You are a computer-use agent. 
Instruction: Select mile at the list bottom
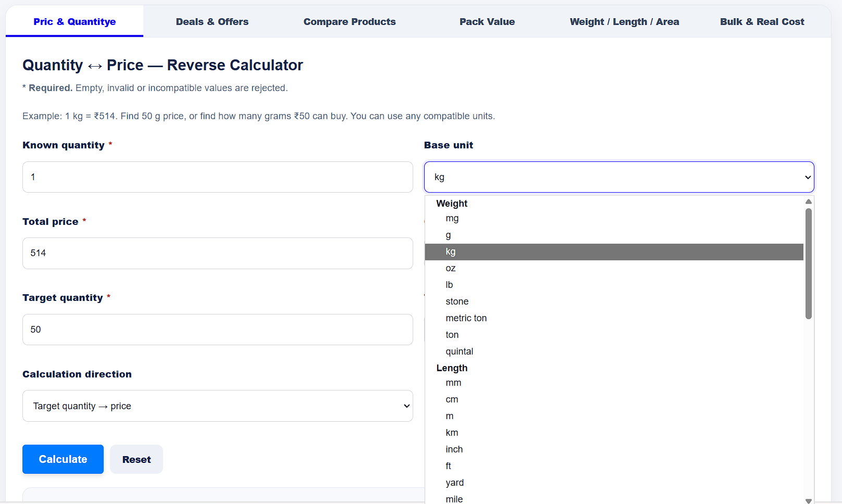coord(614,499)
